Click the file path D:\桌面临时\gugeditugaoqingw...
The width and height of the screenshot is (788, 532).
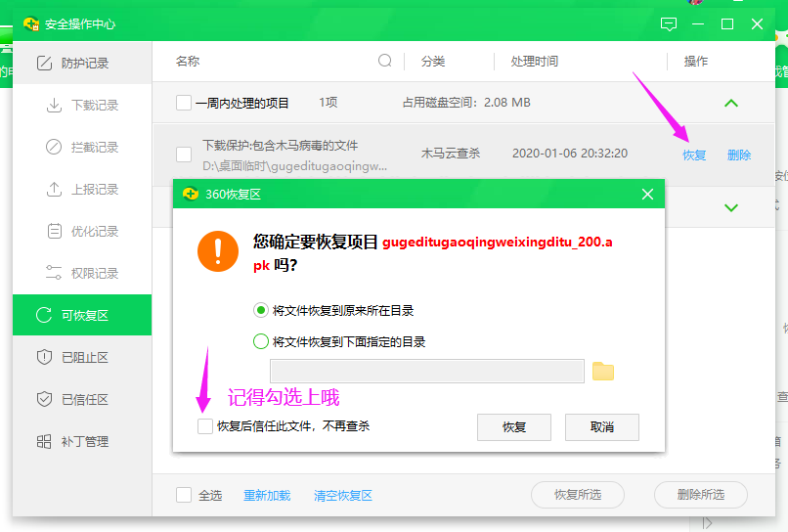click(x=294, y=166)
